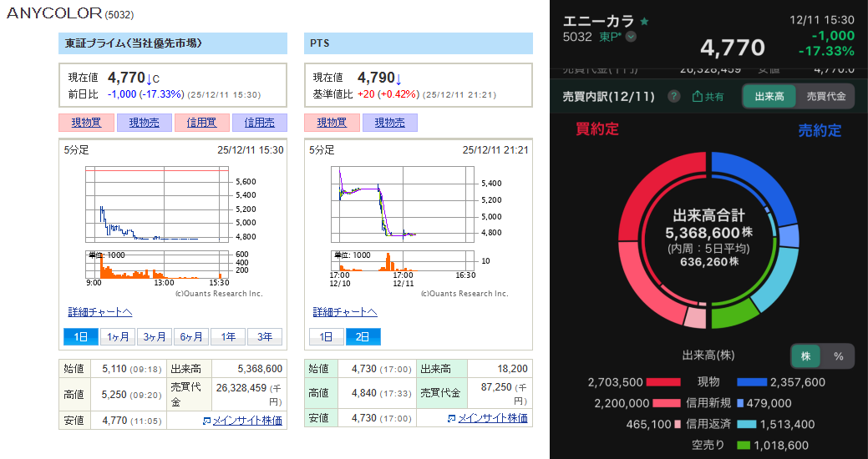Choose the 6ヶ月 chart period
Viewport: 868px width, 459px height.
pos(190,337)
